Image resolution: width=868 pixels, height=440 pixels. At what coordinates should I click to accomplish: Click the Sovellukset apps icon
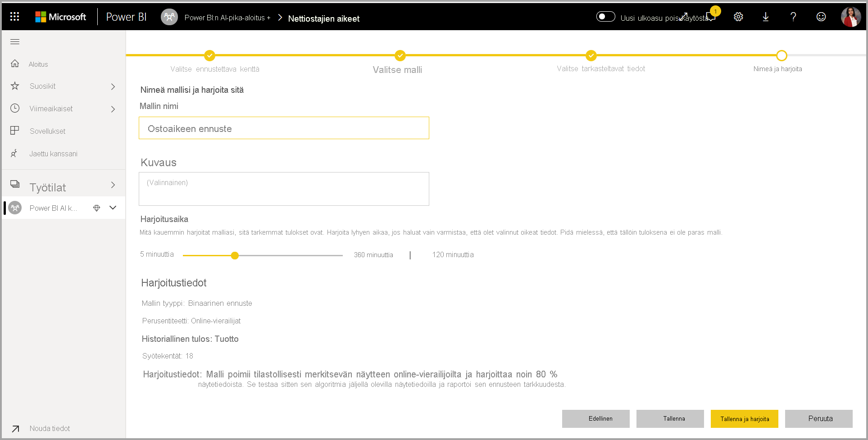15,131
